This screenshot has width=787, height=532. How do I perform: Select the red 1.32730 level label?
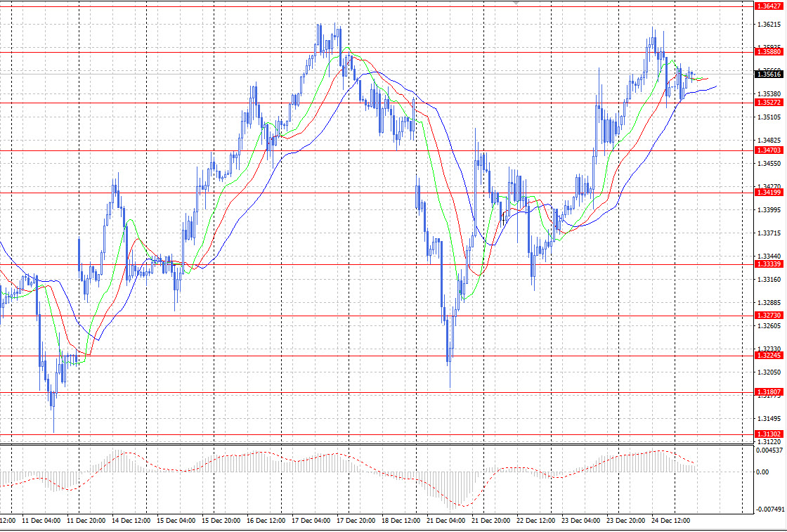(769, 315)
